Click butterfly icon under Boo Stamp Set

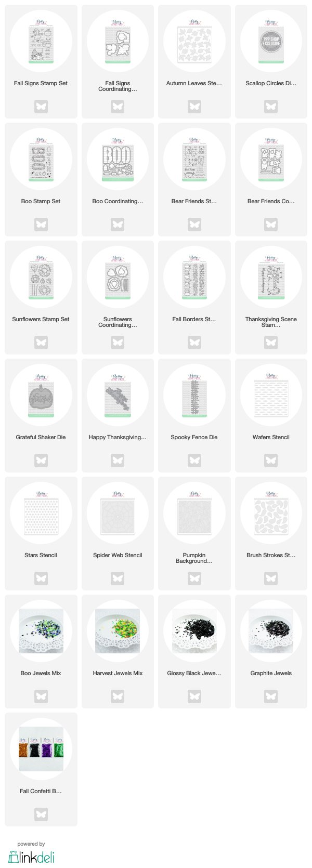tap(41, 225)
